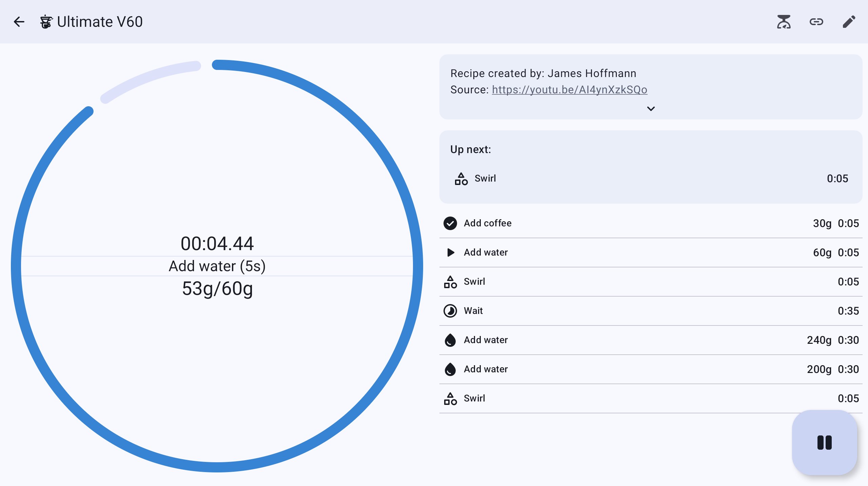This screenshot has width=868, height=486.
Task: Click the Ultimate V60 title
Action: 100,22
